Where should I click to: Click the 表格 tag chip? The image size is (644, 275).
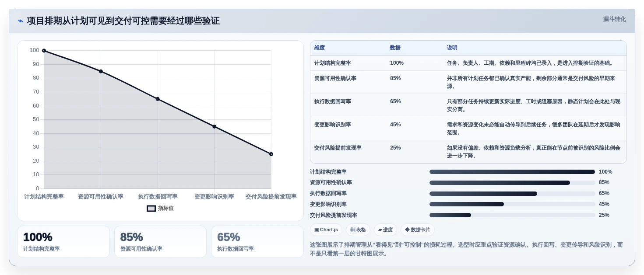358,230
